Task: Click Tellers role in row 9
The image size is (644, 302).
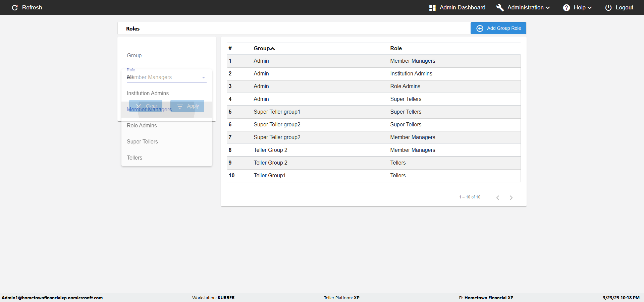Action: 398,163
